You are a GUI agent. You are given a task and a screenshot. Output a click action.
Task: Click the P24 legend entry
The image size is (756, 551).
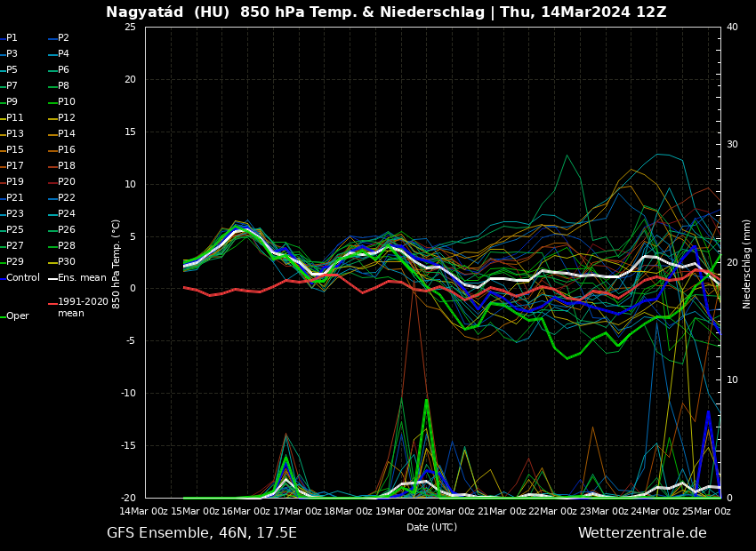click(66, 214)
